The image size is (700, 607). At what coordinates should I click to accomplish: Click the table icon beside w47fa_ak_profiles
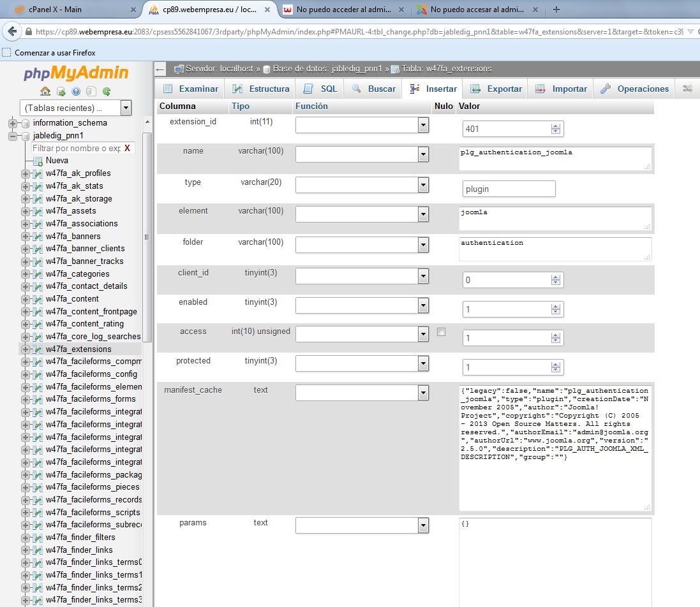[x=38, y=173]
